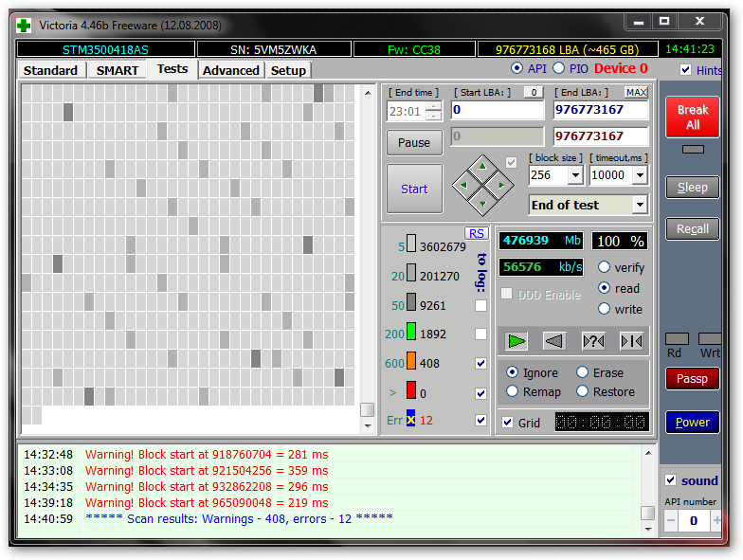The height and width of the screenshot is (560, 743).
Task: Disable the sound checkbox
Action: pos(671,480)
